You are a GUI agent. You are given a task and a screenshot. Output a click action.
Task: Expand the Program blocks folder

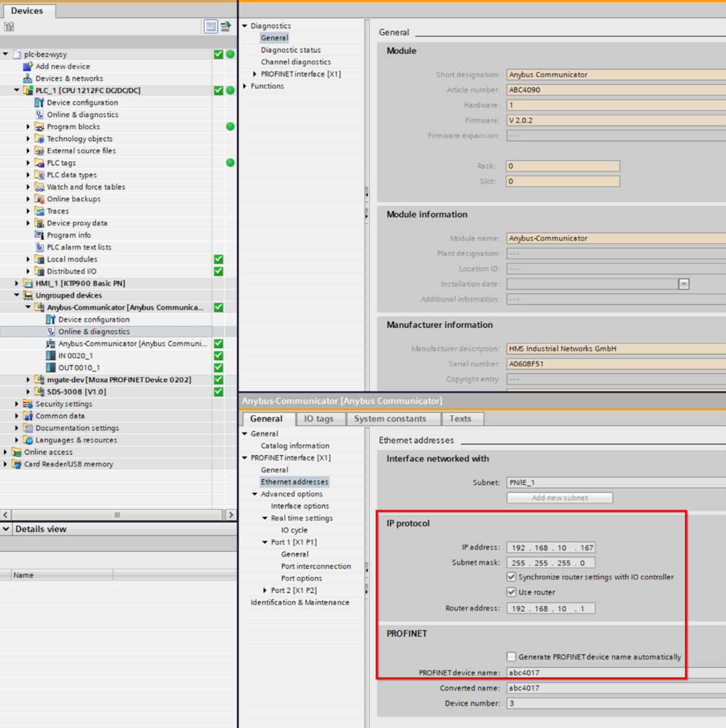click(28, 127)
